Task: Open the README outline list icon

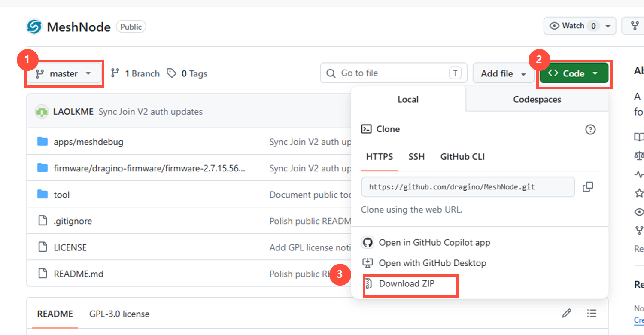Action: (592, 313)
